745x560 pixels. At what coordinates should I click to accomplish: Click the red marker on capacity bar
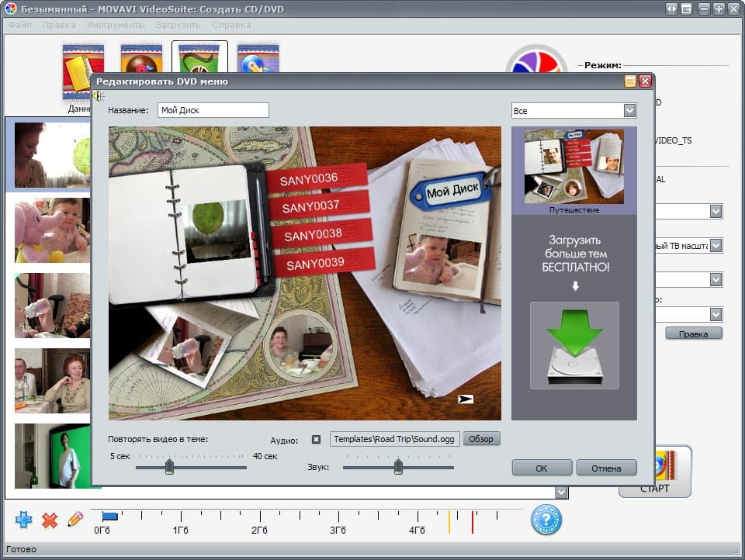[x=473, y=521]
